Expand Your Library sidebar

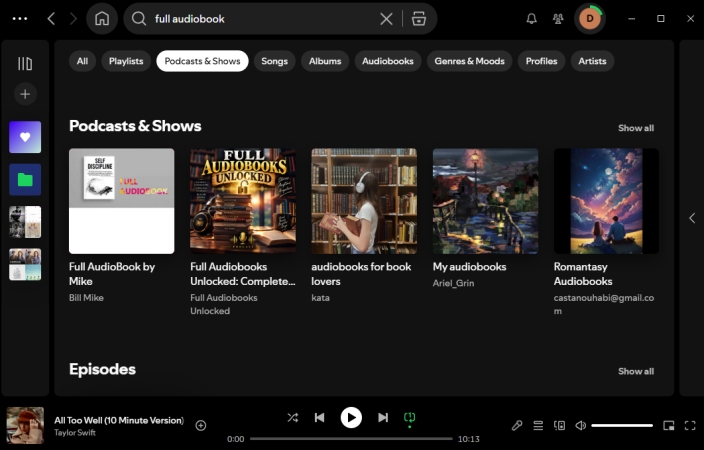pos(25,63)
